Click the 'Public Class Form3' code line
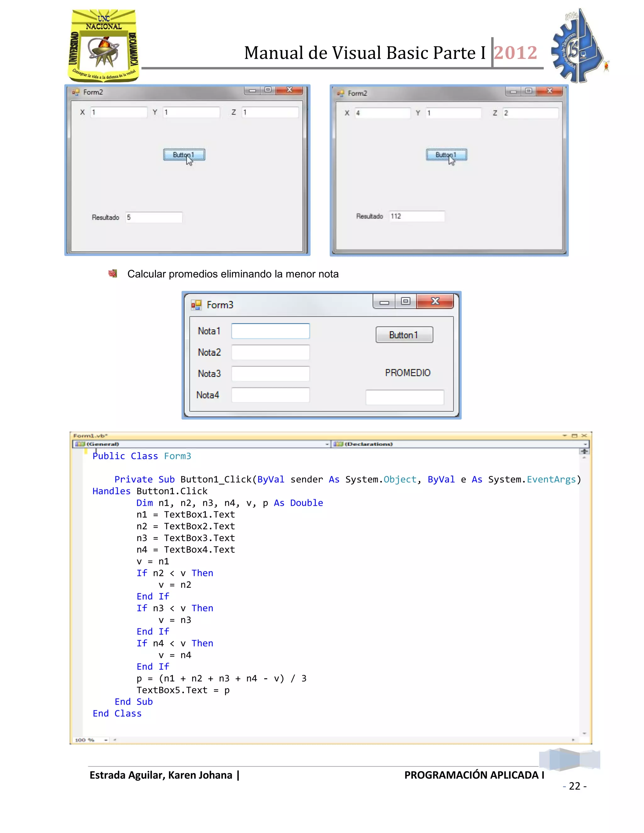This screenshot has width=644, height=833. point(142,456)
